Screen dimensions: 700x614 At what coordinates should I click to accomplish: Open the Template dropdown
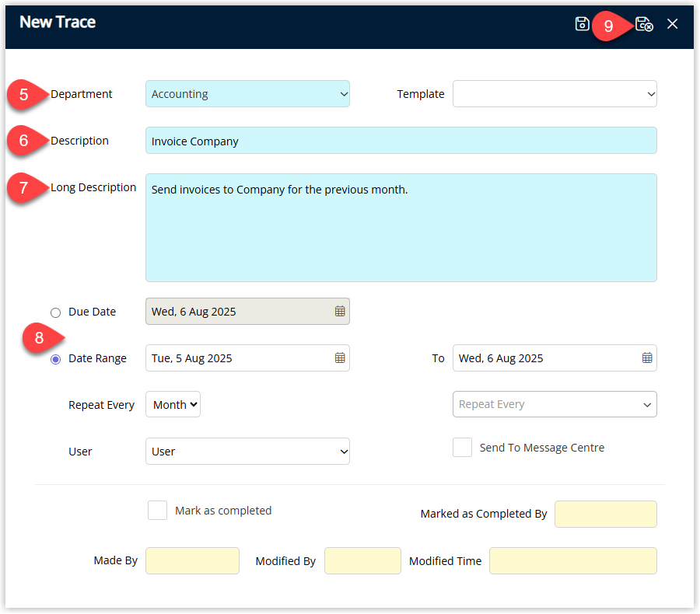point(555,94)
